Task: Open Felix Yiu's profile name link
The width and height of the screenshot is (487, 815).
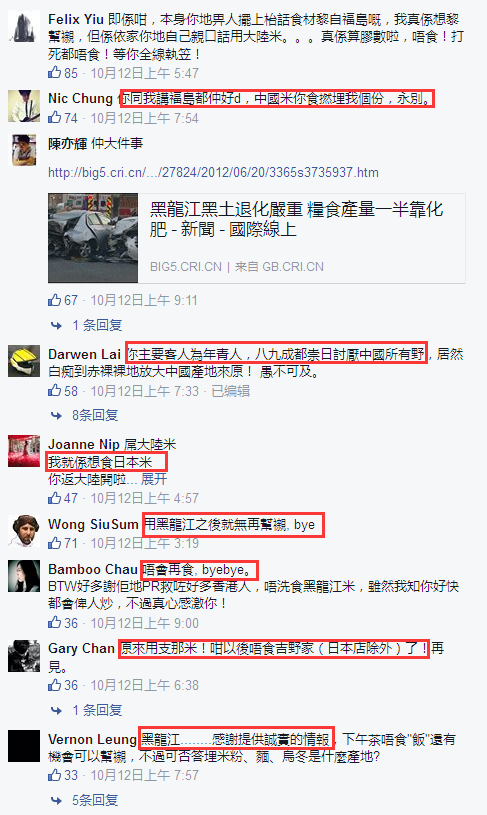Action: pos(76,19)
